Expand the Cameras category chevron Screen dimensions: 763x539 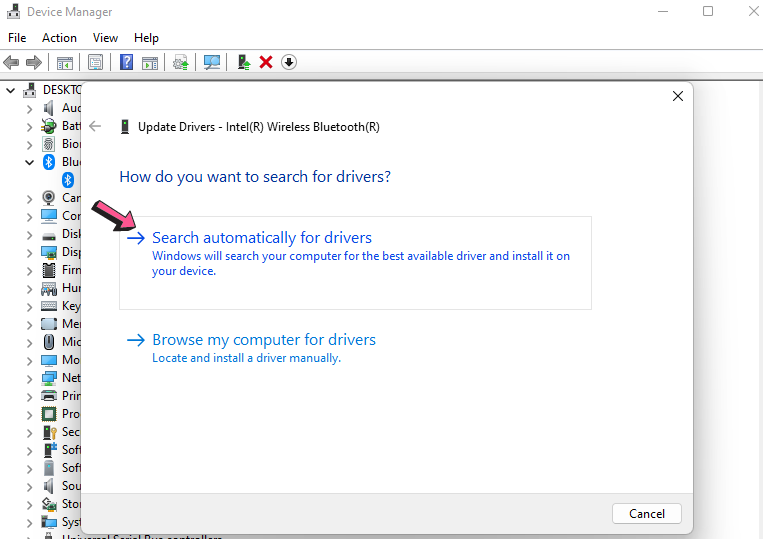(29, 199)
